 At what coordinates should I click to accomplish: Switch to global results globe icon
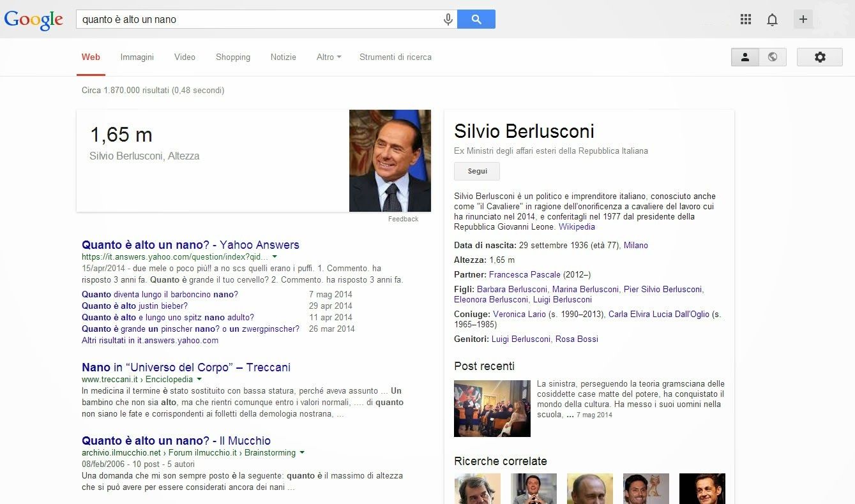click(773, 57)
